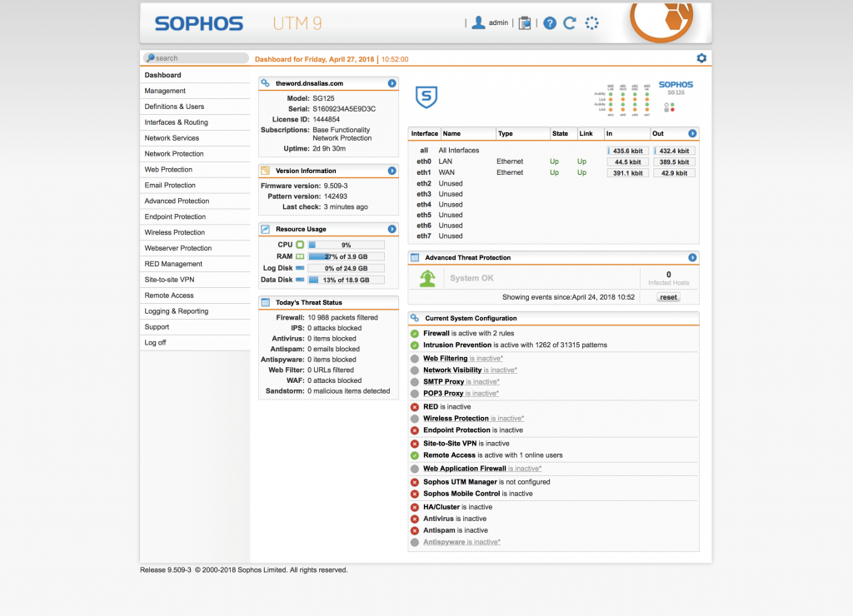
Task: Click the All Interfaces 435.6 kbit In value
Action: [x=628, y=152]
